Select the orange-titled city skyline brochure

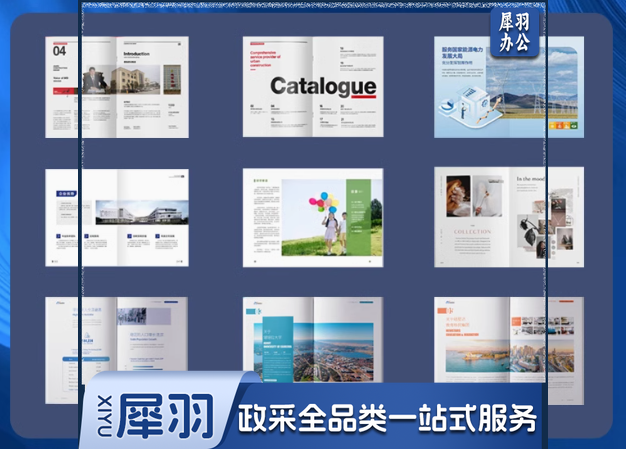click(x=509, y=340)
